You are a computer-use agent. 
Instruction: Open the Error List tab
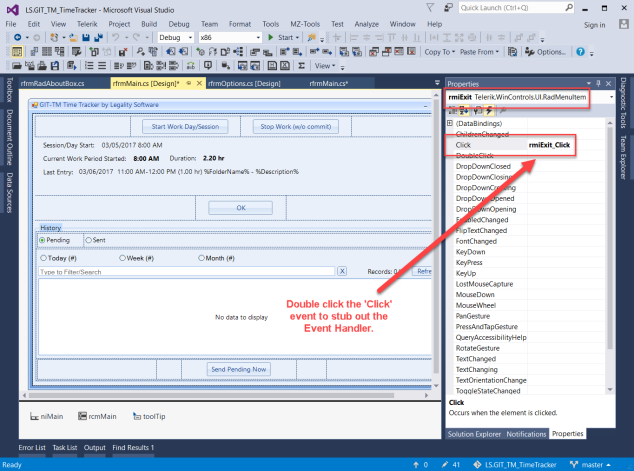click(32, 448)
